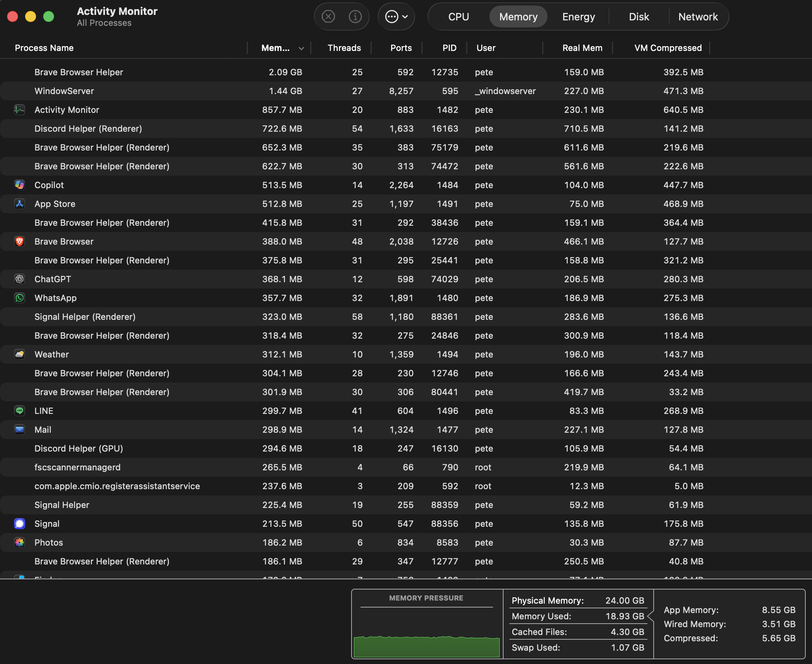Screen dimensions: 812x664
Task: Sort by User column header
Action: point(486,48)
